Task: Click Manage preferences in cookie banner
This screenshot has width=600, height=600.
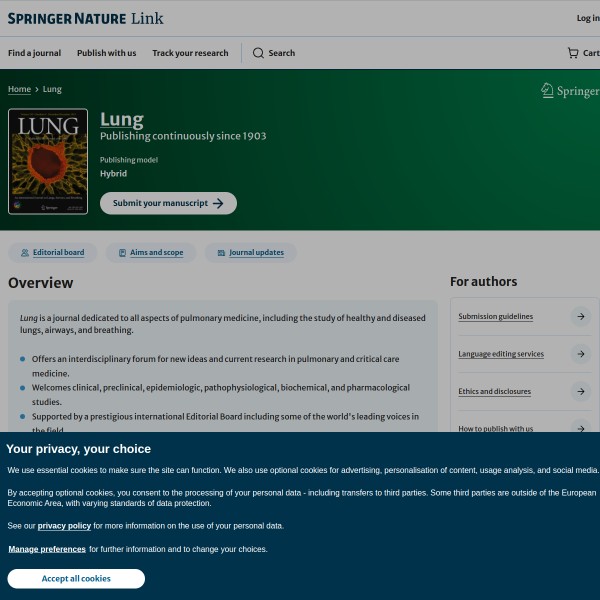Action: [47, 549]
